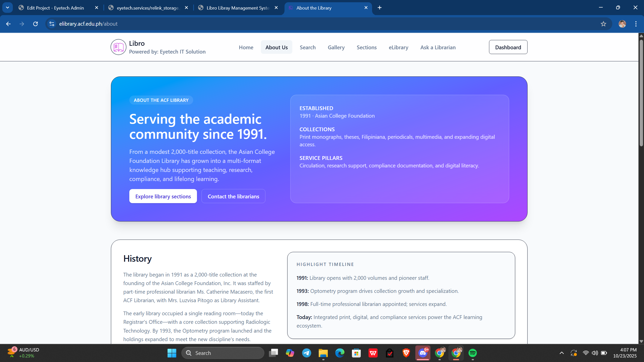This screenshot has width=644, height=362.
Task: Expand the tab search dropdown arrow
Action: 8,8
